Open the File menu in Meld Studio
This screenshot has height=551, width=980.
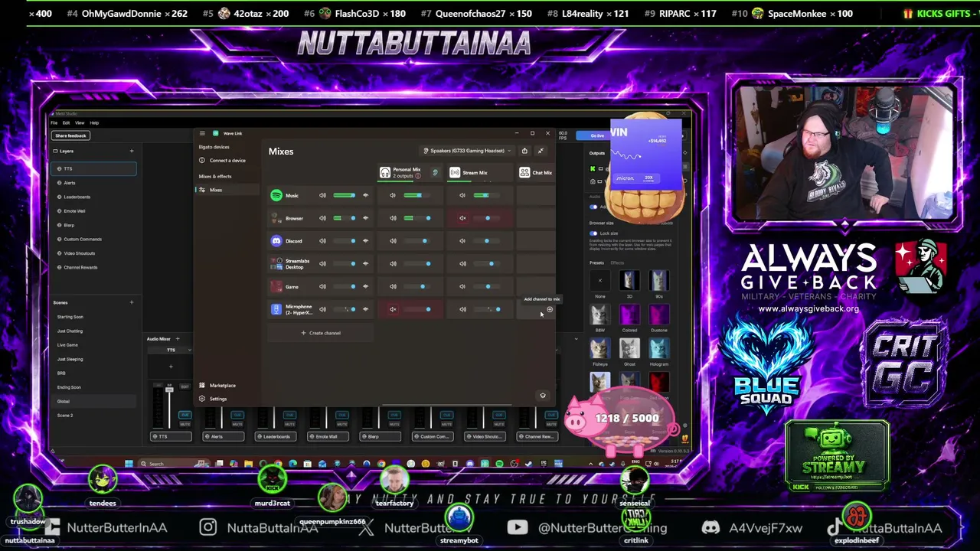click(x=54, y=122)
